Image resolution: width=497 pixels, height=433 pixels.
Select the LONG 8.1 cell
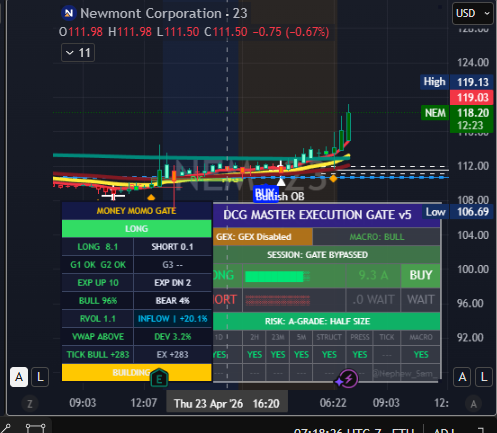(98, 247)
